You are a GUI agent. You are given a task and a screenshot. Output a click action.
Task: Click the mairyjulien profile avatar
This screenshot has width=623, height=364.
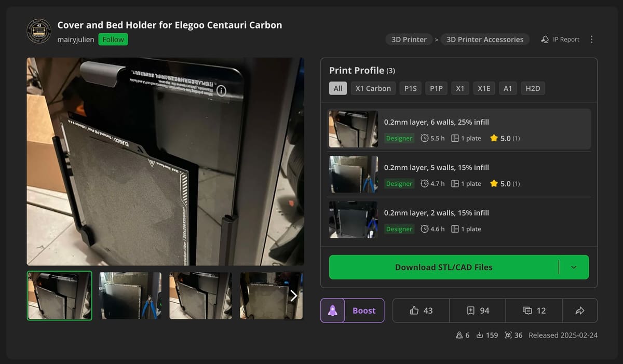tap(39, 31)
